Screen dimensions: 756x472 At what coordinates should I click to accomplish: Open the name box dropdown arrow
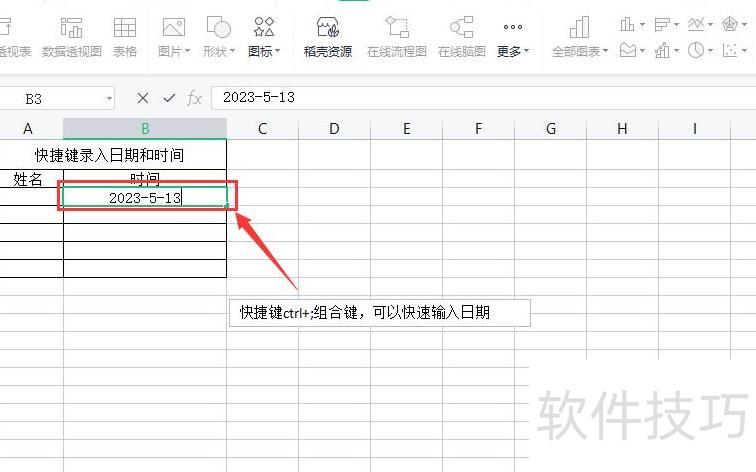[x=109, y=99]
